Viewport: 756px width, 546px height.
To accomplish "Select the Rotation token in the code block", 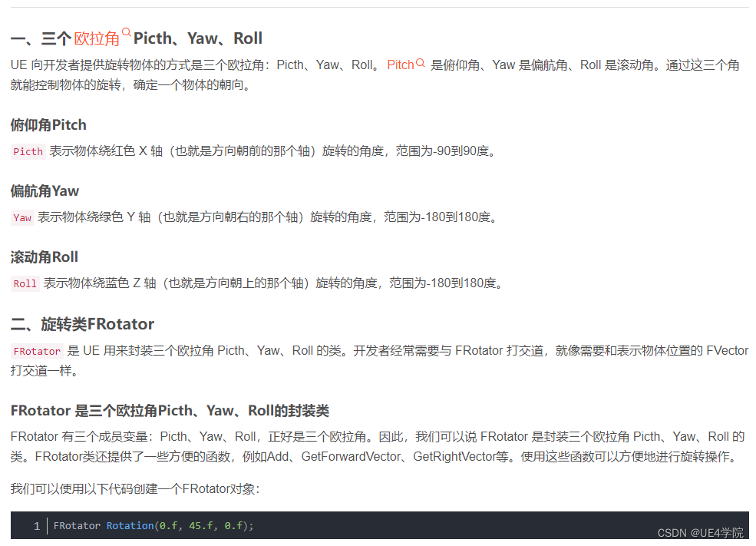I will pos(129,525).
